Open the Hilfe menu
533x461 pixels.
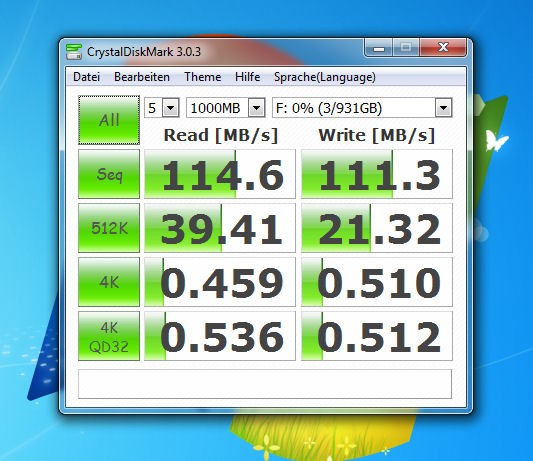pyautogui.click(x=247, y=77)
